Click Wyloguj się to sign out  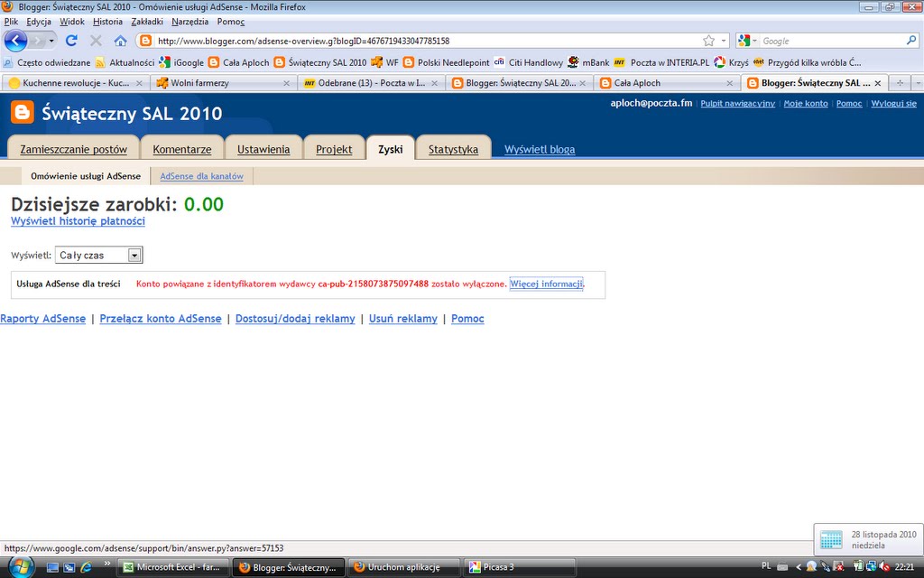click(894, 103)
